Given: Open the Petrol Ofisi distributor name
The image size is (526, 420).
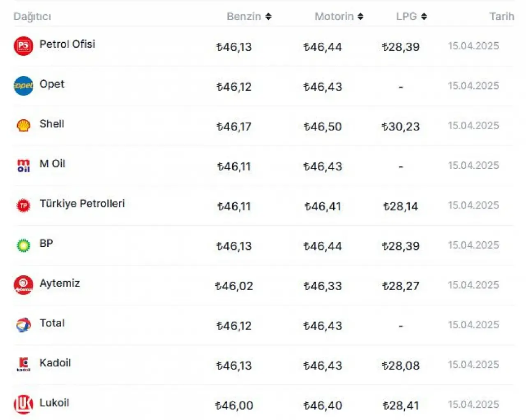Looking at the screenshot, I should [67, 44].
